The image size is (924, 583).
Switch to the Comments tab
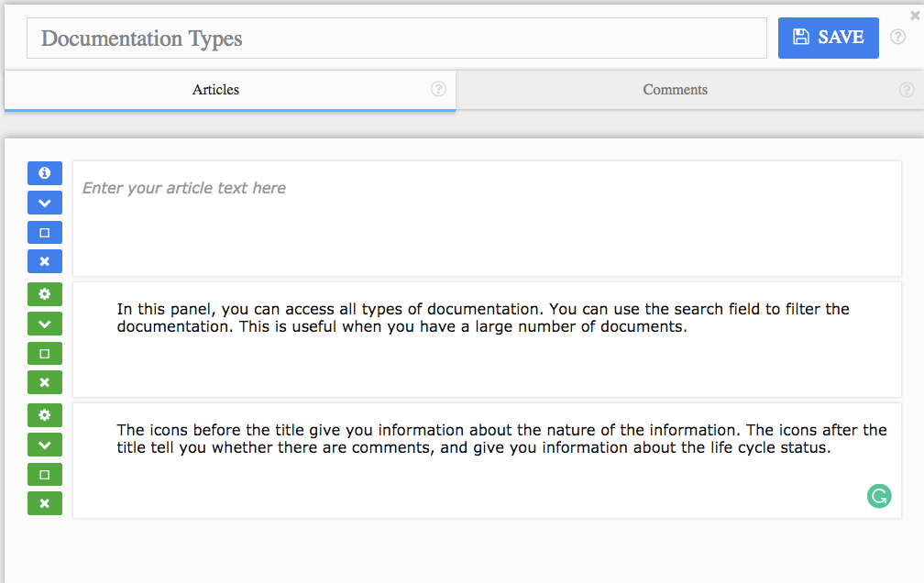[x=689, y=90]
